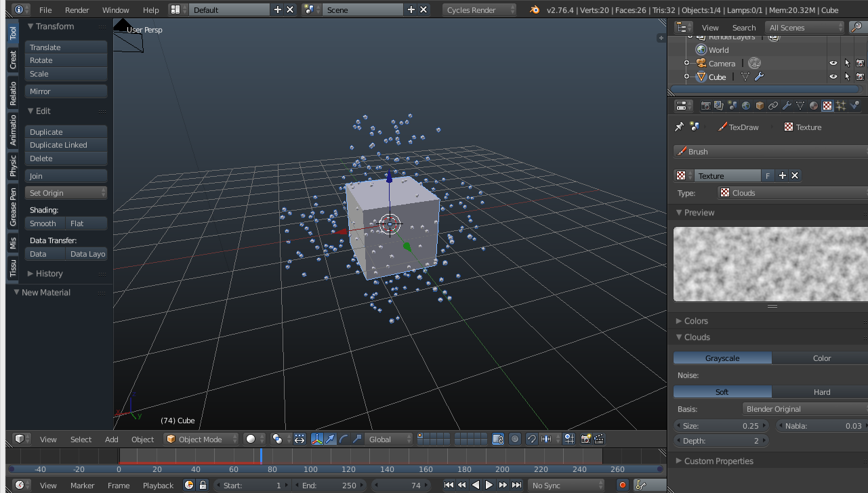Viewport: 868px width, 493px height.
Task: Open the Particles properties tab (sparkles icon)
Action: (841, 106)
